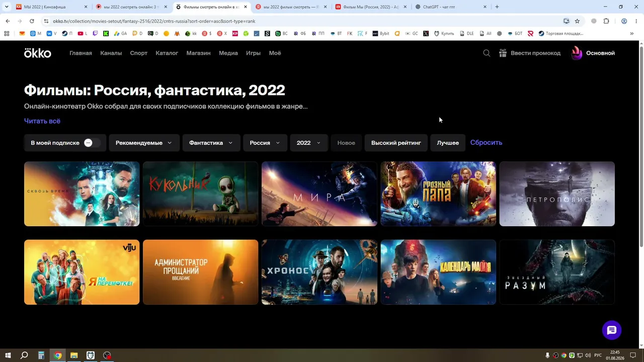Open the Календарь Майя movie poster

click(438, 272)
